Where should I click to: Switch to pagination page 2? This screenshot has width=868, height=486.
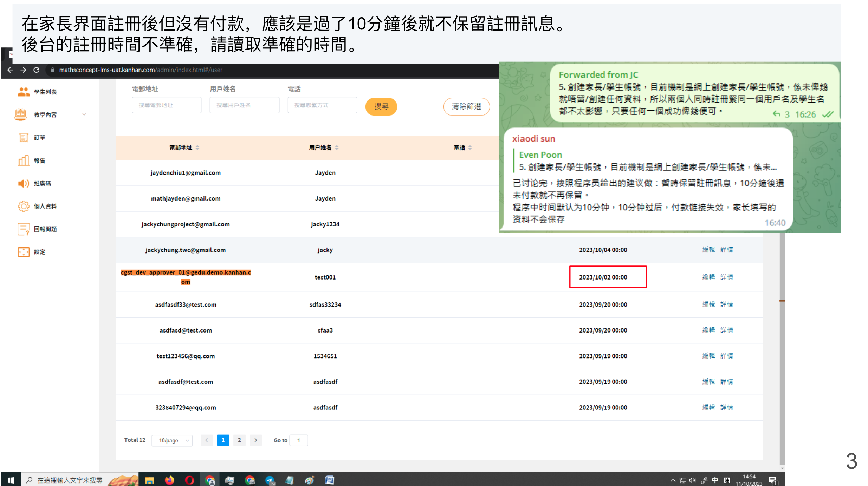(239, 440)
